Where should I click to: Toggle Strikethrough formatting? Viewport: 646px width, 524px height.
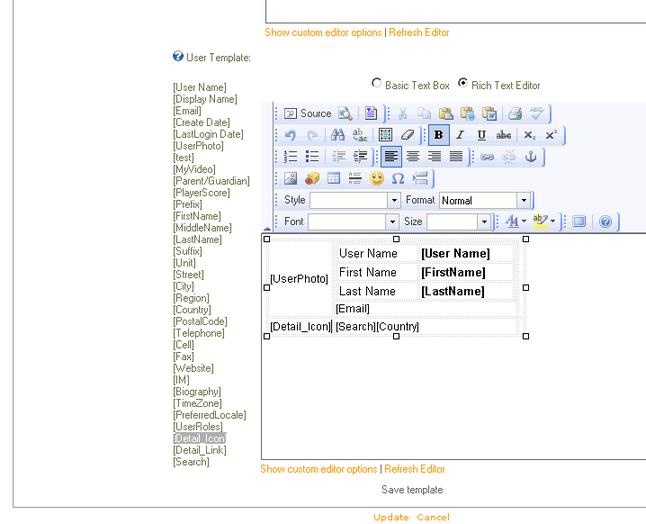tap(503, 135)
